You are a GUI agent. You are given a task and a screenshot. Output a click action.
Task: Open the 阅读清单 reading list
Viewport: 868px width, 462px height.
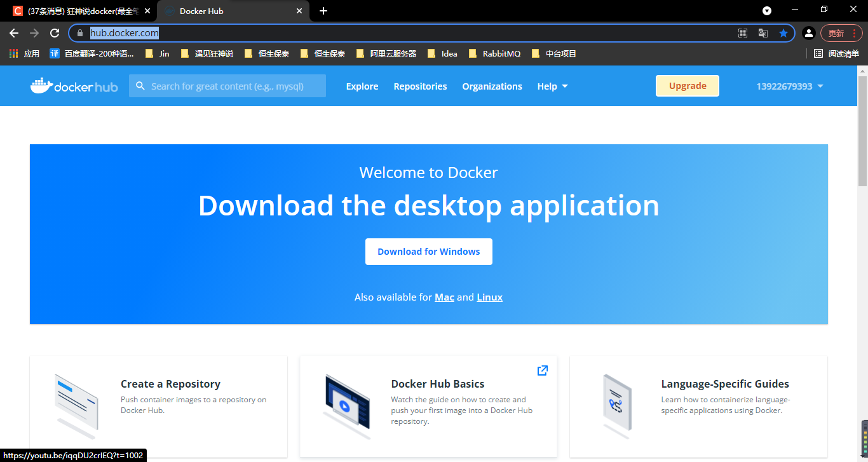(836, 54)
